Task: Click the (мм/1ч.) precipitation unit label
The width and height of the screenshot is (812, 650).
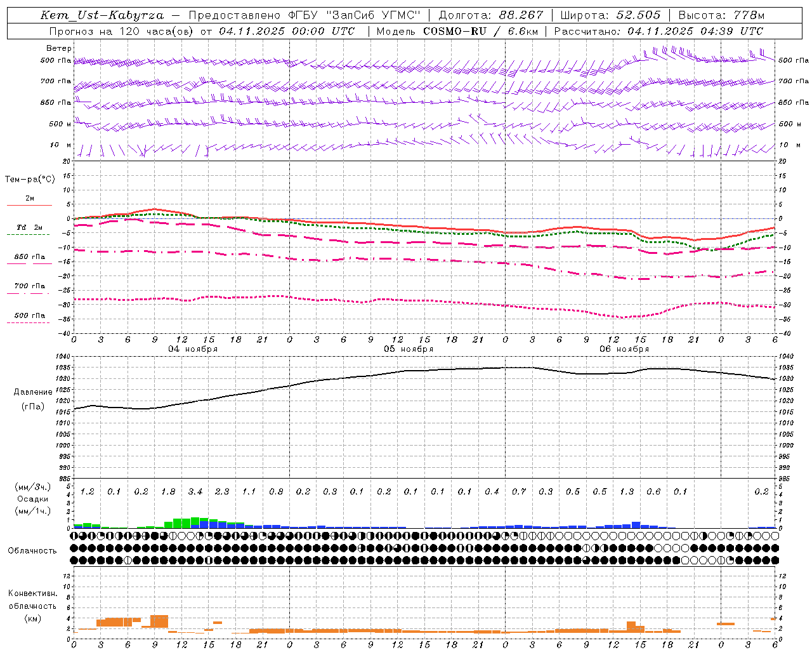Action: [x=32, y=511]
